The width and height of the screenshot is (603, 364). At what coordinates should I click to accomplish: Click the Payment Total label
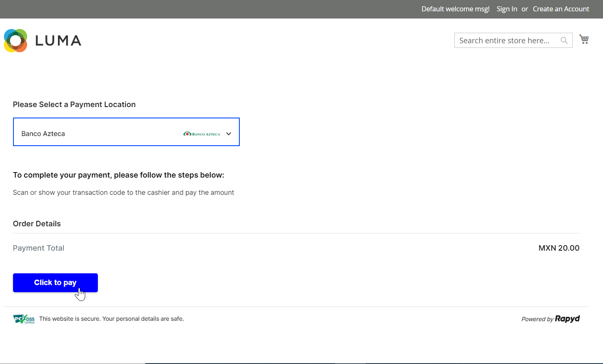[39, 248]
